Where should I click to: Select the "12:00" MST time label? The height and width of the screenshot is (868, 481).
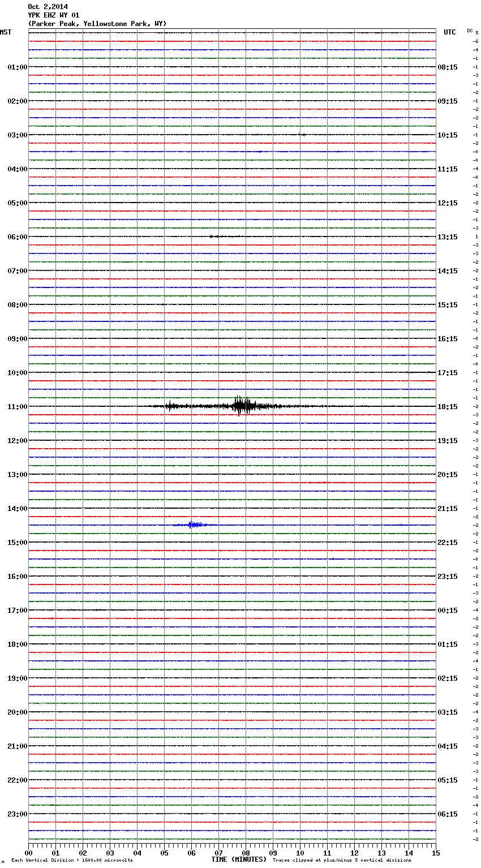(x=18, y=441)
